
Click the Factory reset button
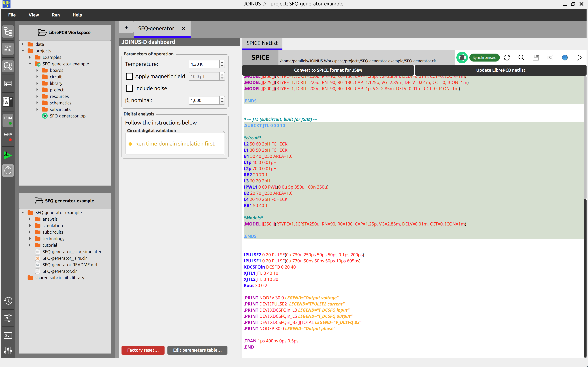pyautogui.click(x=143, y=350)
